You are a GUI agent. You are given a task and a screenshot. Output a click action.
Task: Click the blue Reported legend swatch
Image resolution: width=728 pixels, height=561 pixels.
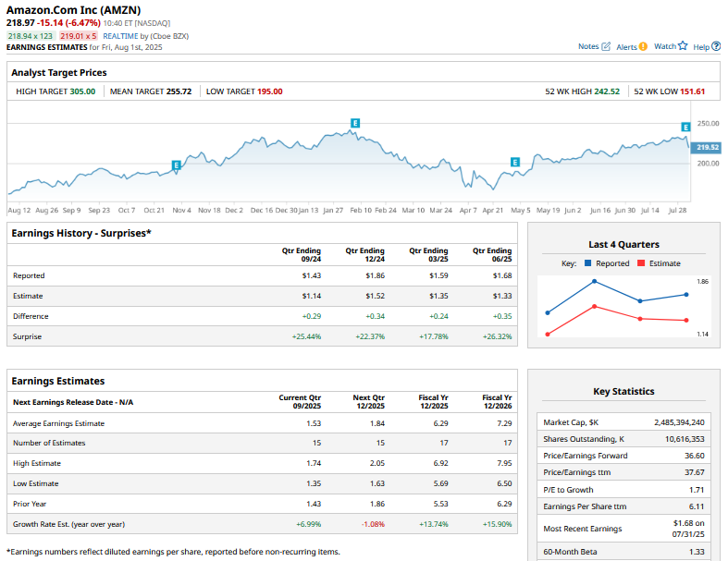pos(587,263)
